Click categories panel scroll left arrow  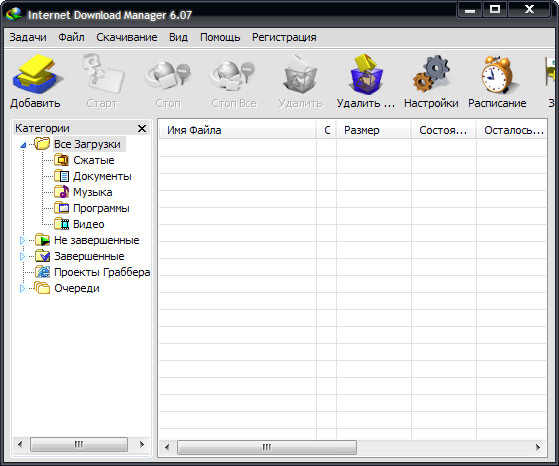20,444
